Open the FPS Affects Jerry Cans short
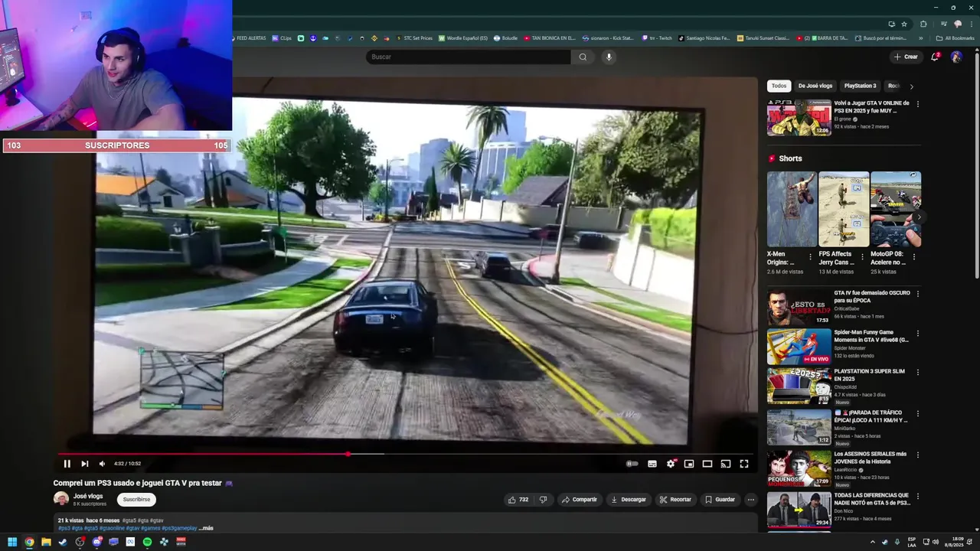 coord(844,209)
